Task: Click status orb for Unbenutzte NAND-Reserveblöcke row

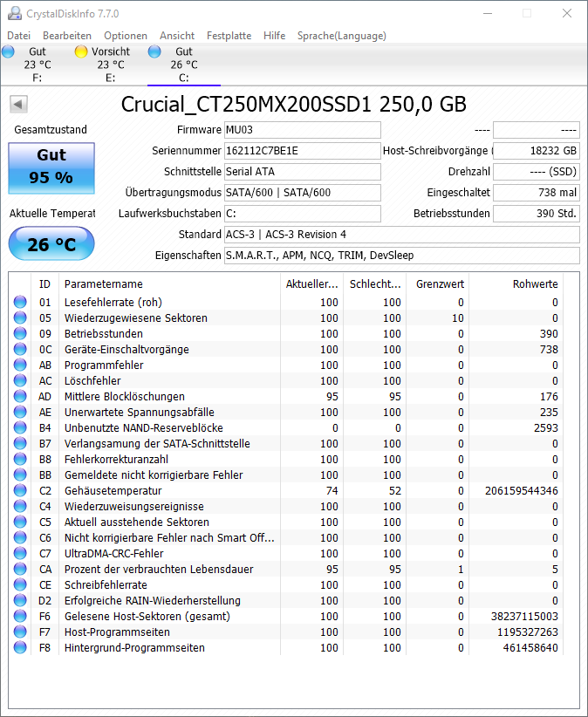Action: [20, 428]
